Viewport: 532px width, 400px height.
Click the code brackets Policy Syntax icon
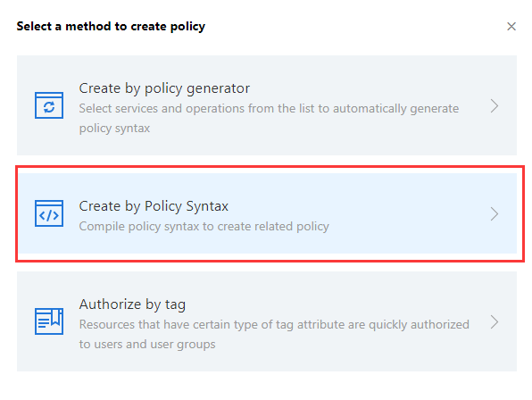click(49, 213)
